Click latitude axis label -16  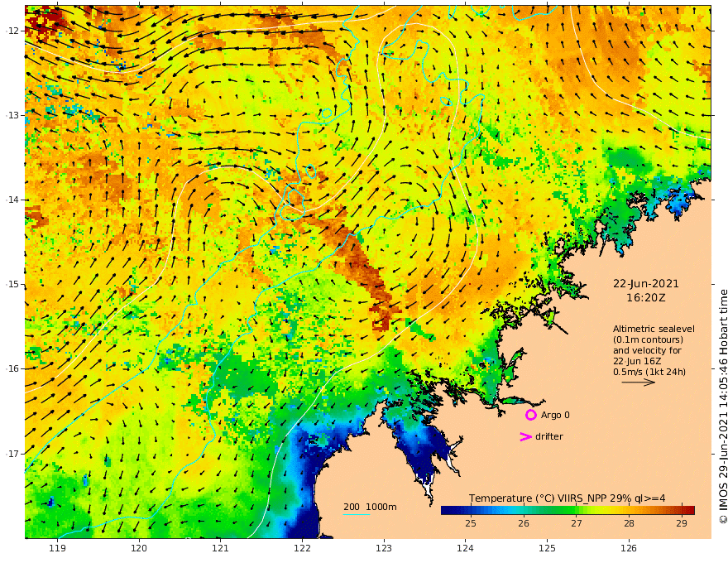(12, 368)
